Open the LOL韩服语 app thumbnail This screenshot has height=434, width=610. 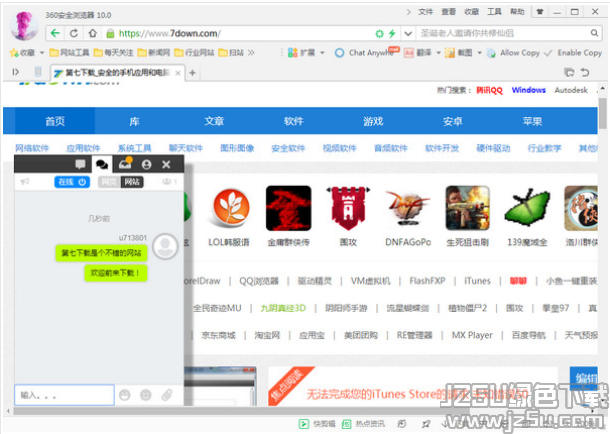(231, 208)
